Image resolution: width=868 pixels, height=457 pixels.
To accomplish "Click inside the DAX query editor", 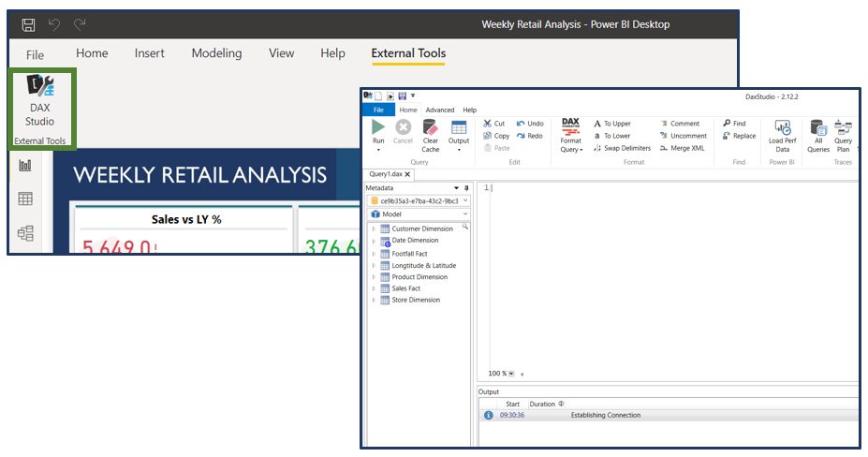I will pyautogui.click(x=674, y=277).
